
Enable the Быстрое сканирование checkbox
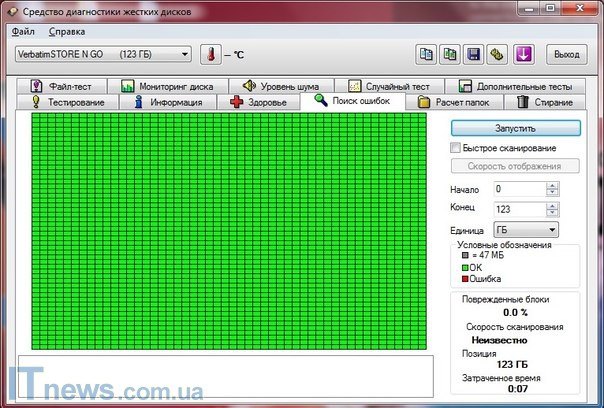click(456, 148)
